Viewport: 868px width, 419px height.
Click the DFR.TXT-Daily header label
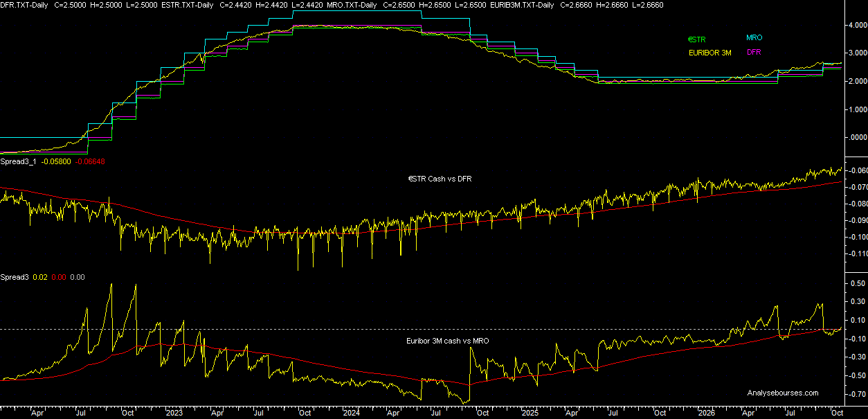coord(24,5)
